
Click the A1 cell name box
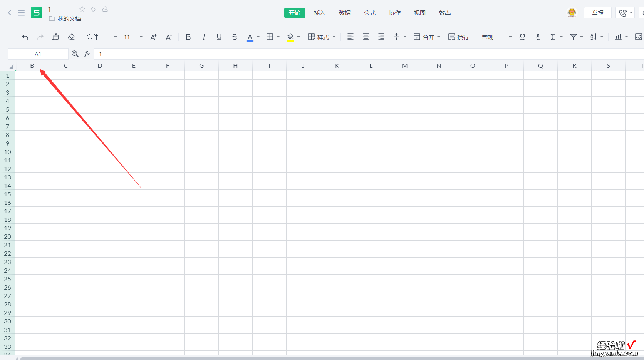(x=38, y=54)
